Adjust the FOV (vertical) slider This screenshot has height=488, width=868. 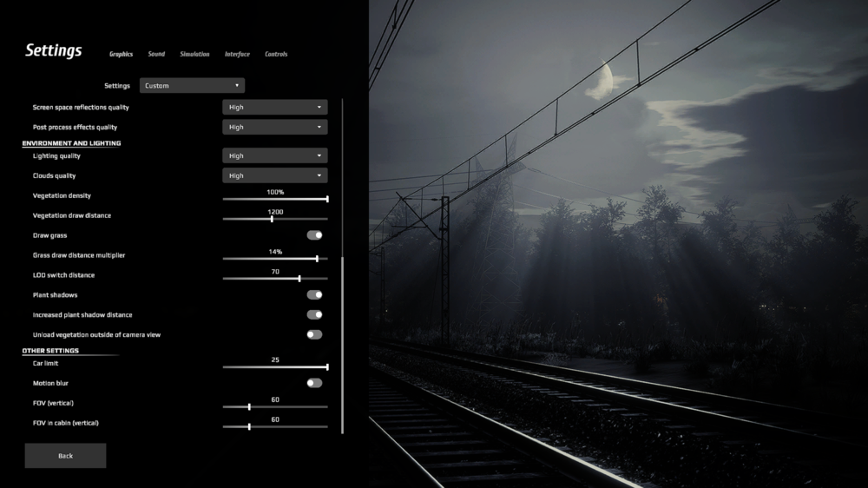(275, 406)
